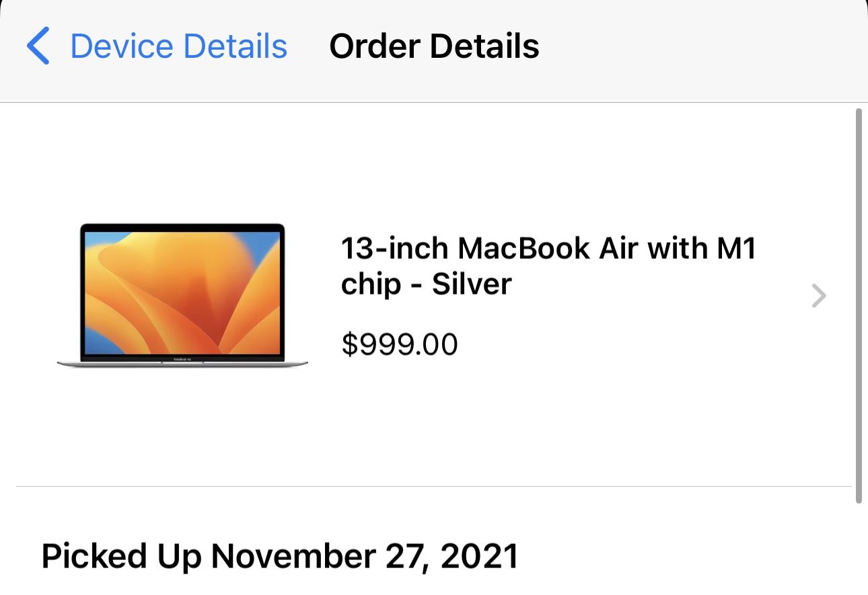The image size is (868, 595).
Task: Click the Picked Up November 27 heading
Action: coord(279,556)
